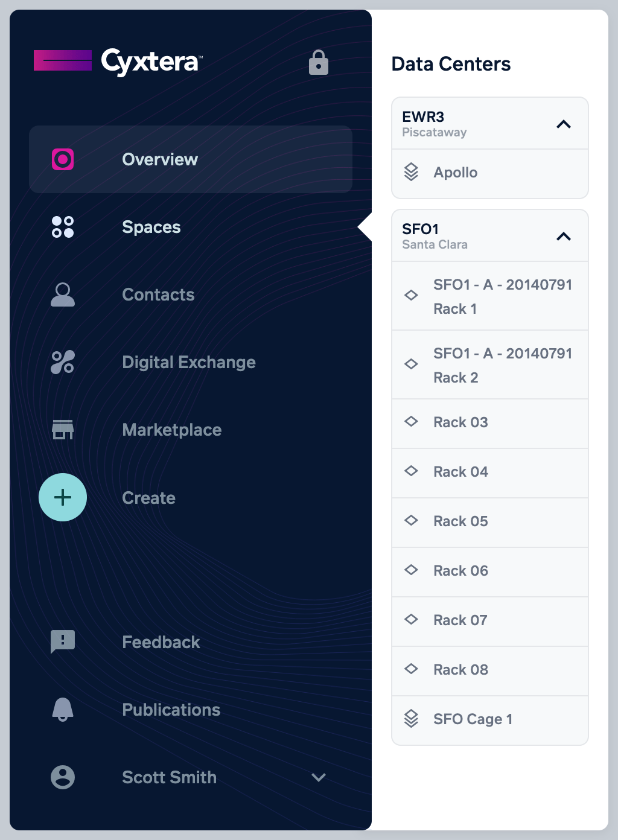Click the diamond icon beside Rack 08
The width and height of the screenshot is (618, 840).
click(411, 669)
